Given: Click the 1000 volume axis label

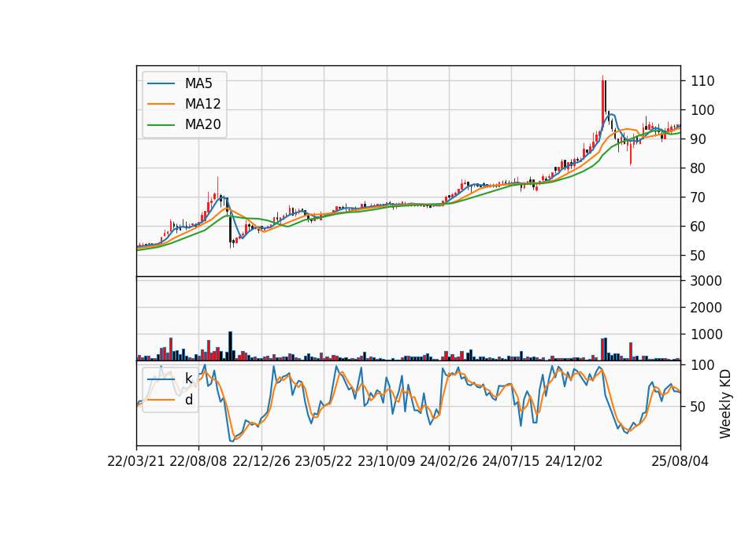Looking at the screenshot, I should coord(706,334).
